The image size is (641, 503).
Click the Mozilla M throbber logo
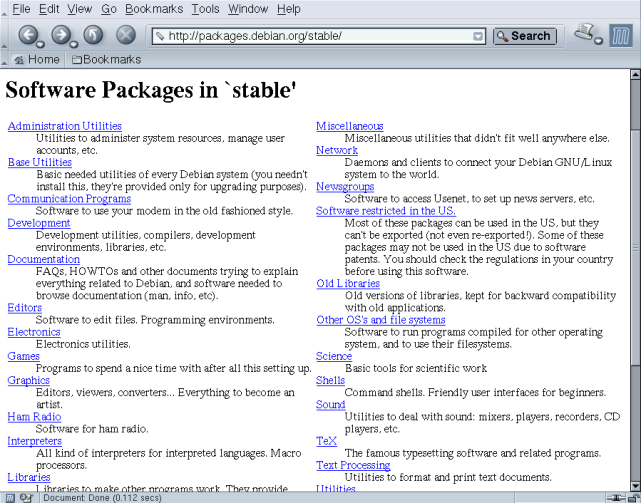621,36
